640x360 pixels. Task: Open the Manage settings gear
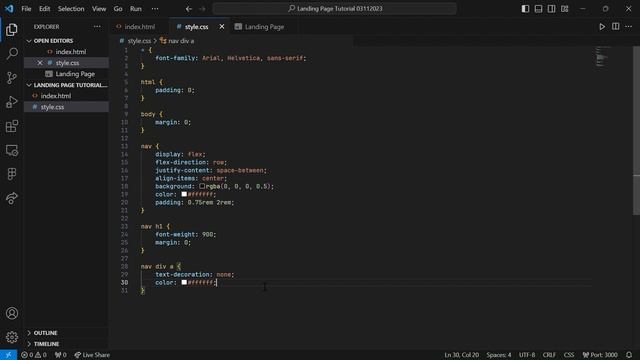[12, 337]
